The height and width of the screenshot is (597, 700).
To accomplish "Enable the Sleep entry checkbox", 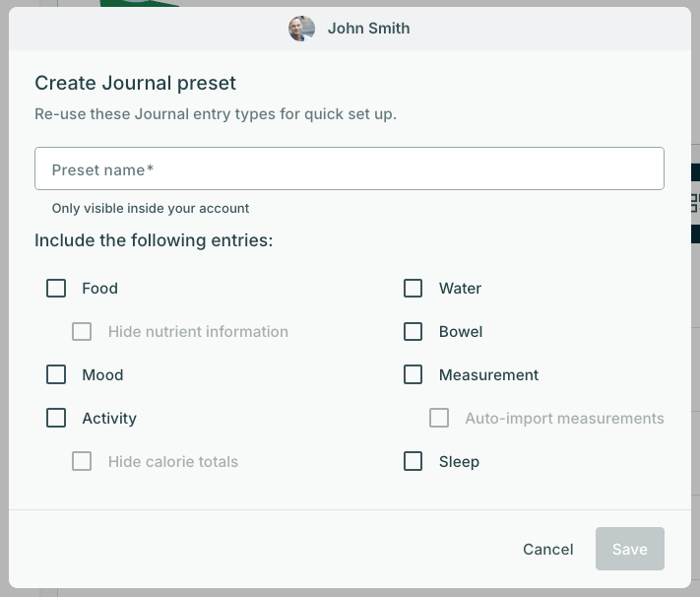I will point(414,462).
